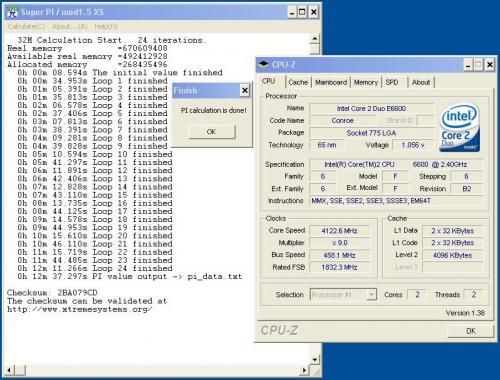Image resolution: width=500 pixels, height=380 pixels.
Task: Click the Loop 24 finished line
Action: [95, 268]
